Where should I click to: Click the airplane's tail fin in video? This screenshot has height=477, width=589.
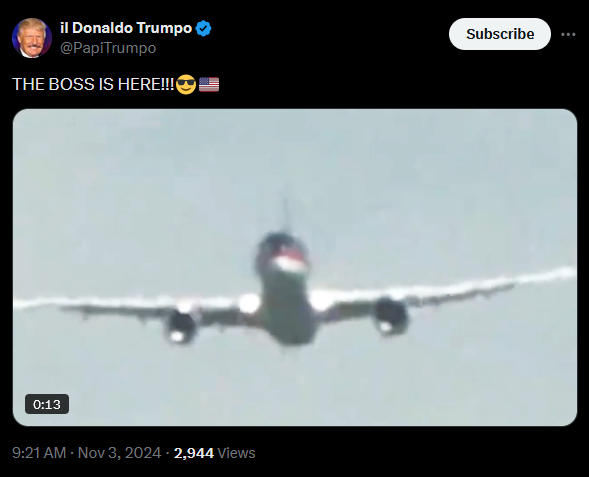pyautogui.click(x=286, y=212)
